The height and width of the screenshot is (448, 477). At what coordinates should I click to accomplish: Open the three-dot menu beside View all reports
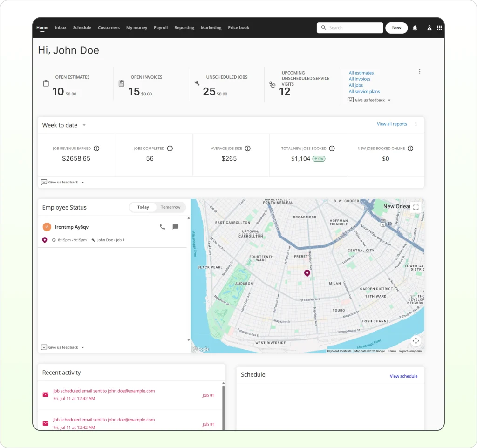click(416, 124)
